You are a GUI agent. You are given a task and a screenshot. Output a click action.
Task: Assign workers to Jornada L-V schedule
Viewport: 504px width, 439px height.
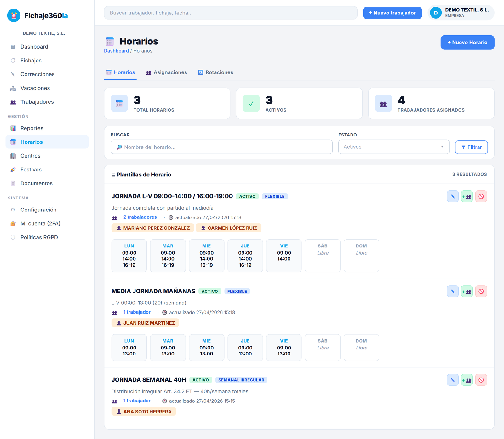[467, 196]
